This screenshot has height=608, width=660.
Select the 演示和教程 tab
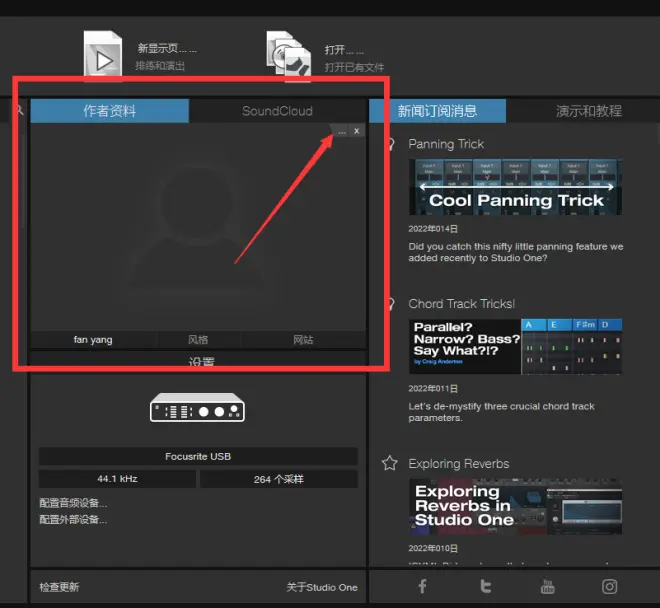588,111
